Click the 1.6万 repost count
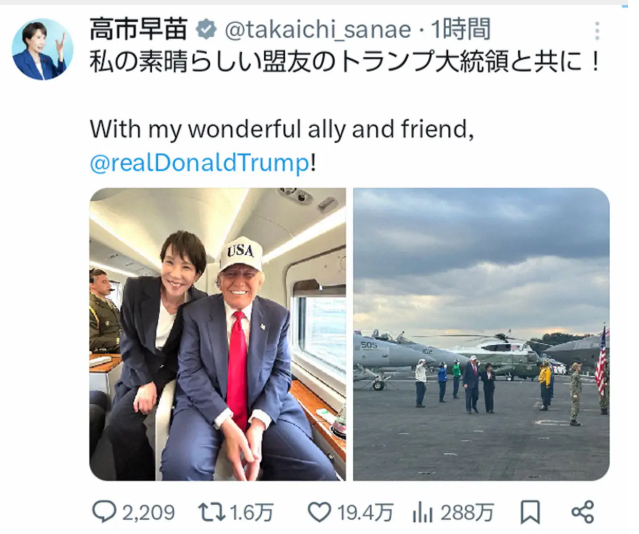 pyautogui.click(x=252, y=513)
